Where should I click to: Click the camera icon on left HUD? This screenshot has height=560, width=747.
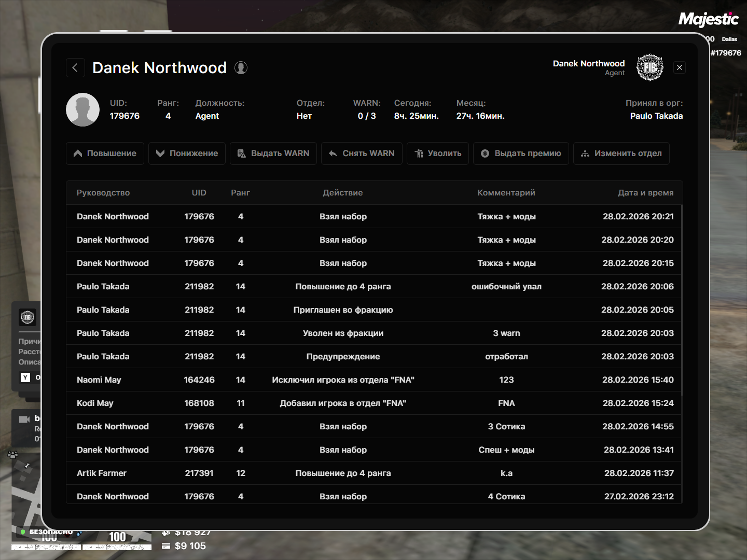tap(24, 419)
